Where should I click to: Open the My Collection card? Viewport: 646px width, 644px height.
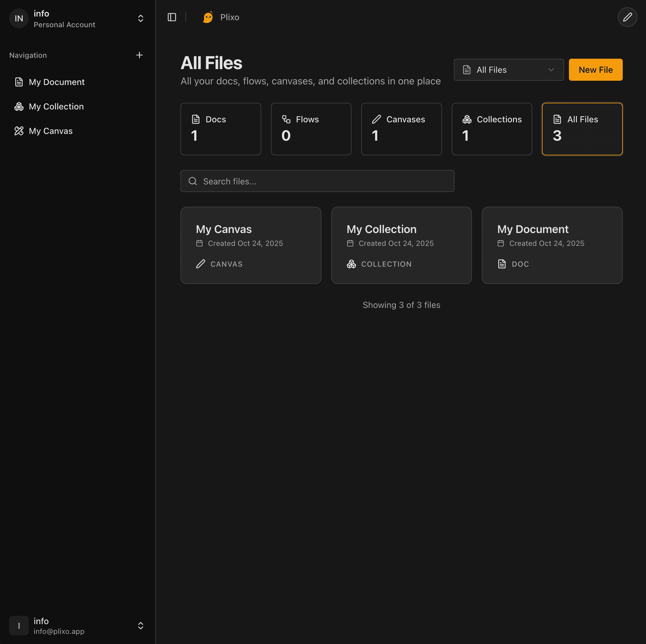tap(401, 245)
